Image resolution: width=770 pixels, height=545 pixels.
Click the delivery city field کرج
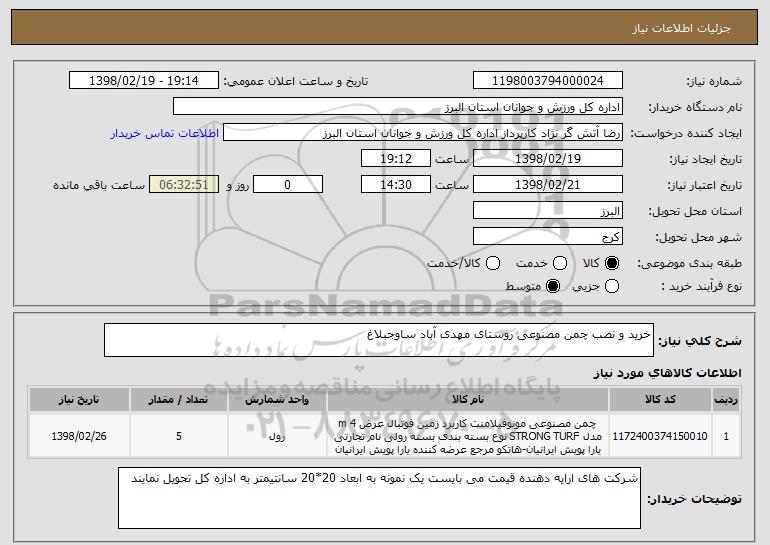(x=548, y=237)
